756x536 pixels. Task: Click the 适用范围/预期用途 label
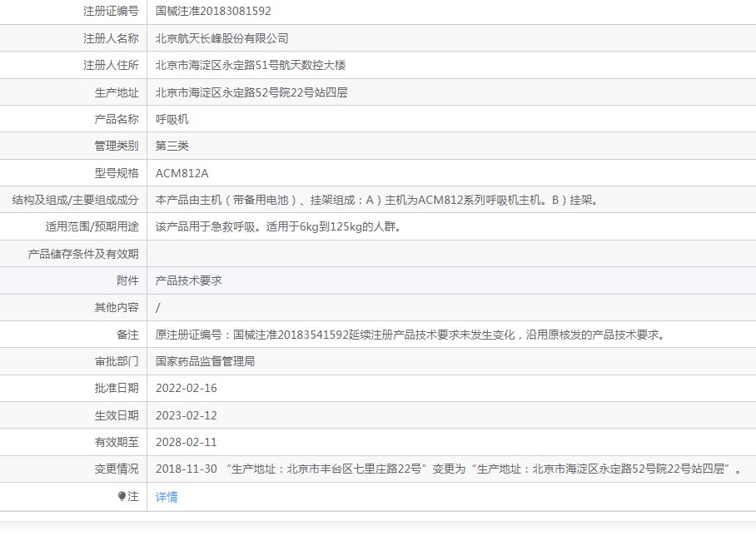92,226
